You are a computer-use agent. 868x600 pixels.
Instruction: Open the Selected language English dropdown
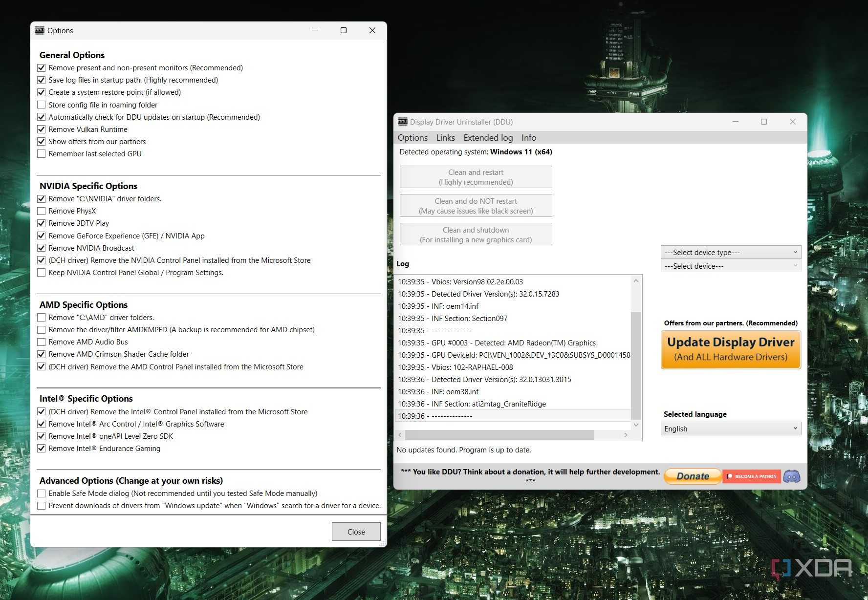click(731, 429)
